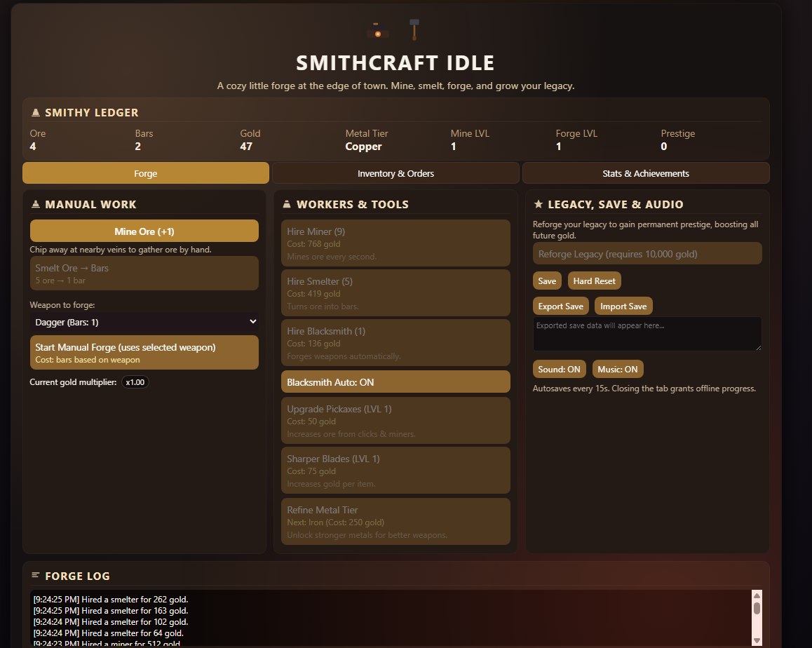Screen dimensions: 812x648
Task: Click the Gold value 47
Action: (246, 147)
